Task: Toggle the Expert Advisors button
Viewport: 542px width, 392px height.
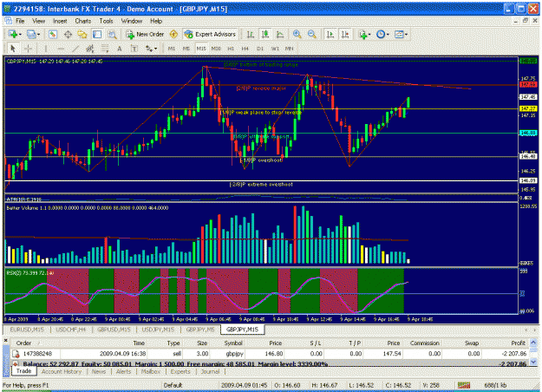Action: pyautogui.click(x=210, y=34)
